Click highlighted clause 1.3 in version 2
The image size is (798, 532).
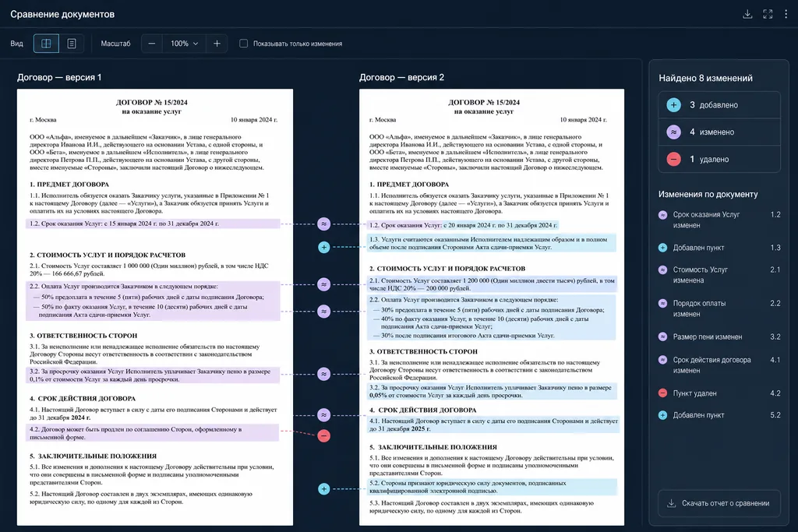coord(491,243)
